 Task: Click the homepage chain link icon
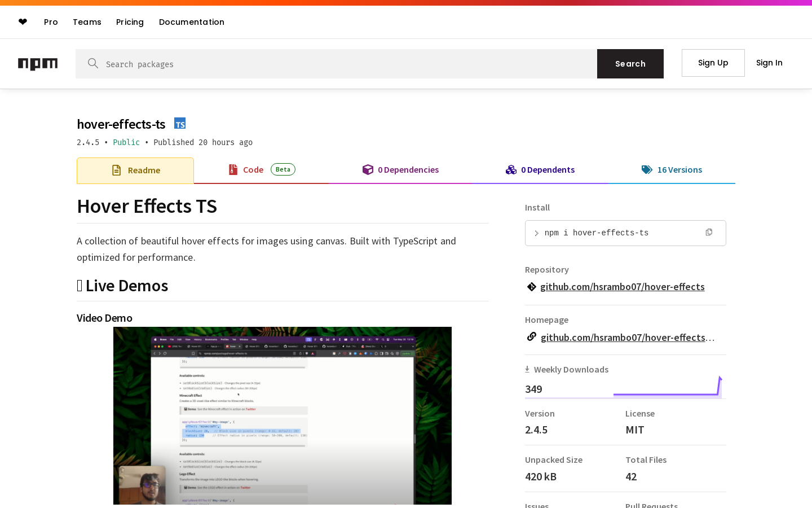(x=531, y=337)
